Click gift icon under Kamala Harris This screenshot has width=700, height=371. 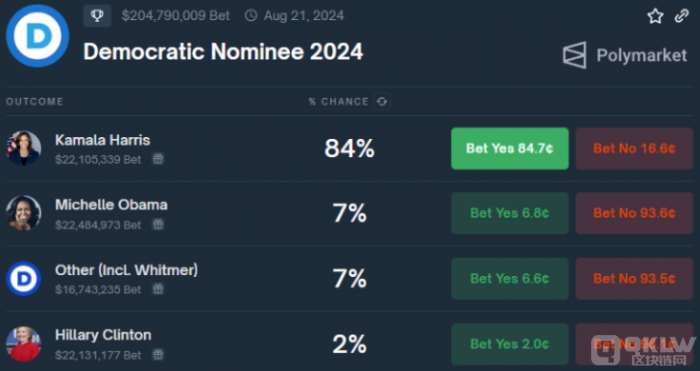pyautogui.click(x=158, y=159)
